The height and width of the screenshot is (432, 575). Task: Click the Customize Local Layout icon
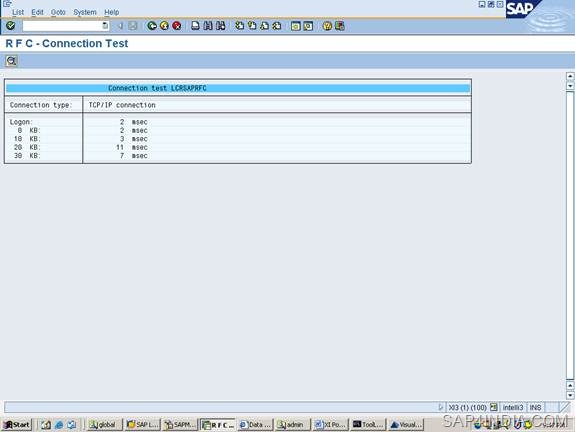point(340,26)
